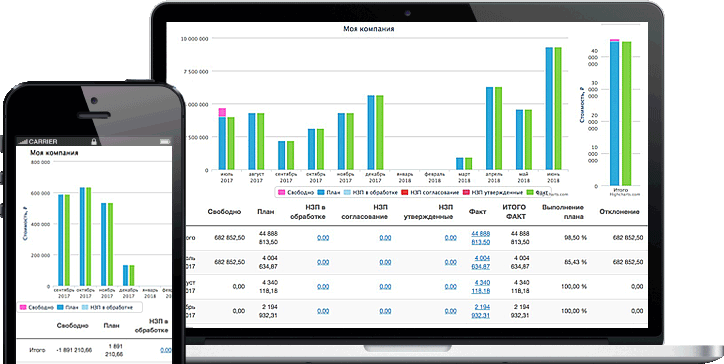Select июнь 2018 blue План bar

[x=549, y=109]
